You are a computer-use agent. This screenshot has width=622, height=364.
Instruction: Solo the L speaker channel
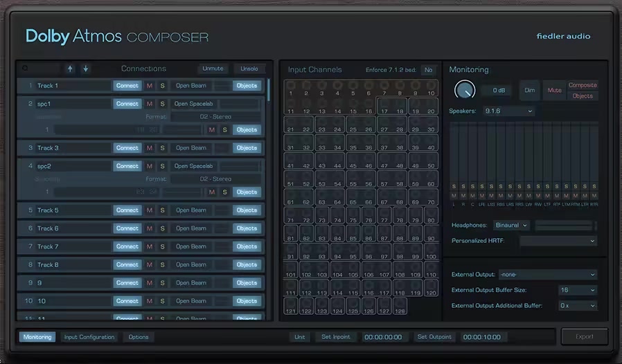coord(454,186)
